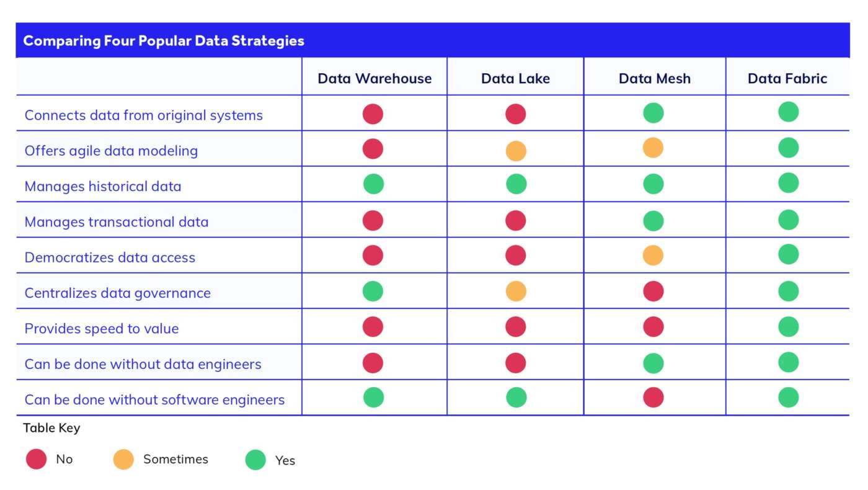Click the orange Sometimes legend swatch
This screenshot has width=868, height=490.
coord(123,460)
